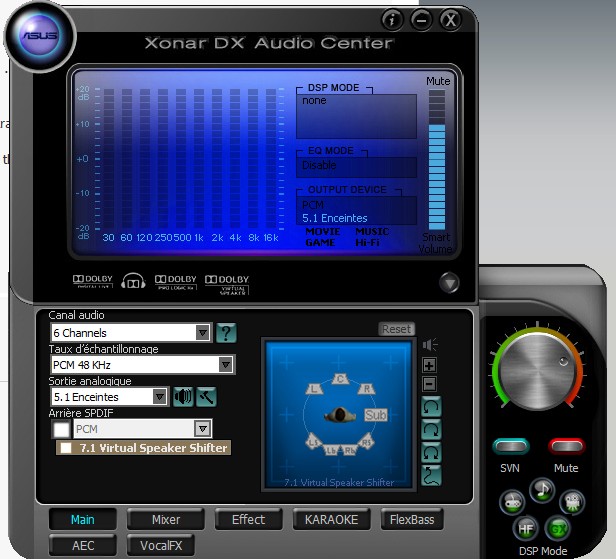
Task: Click the minus button beside speaker shifter
Action: point(429,384)
